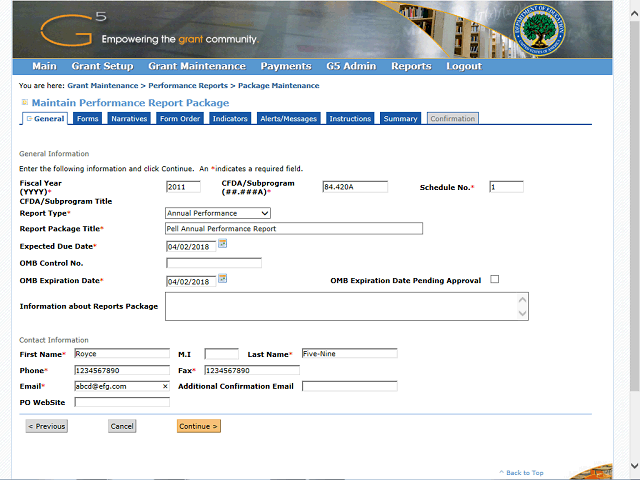Click the OMB Expiration Date field
The width and height of the screenshot is (640, 480).
click(191, 282)
